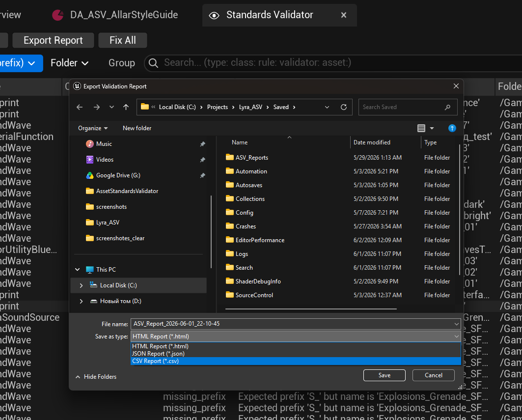Expand Local Disk (C:) tree node
522x420 pixels.
pyautogui.click(x=81, y=285)
